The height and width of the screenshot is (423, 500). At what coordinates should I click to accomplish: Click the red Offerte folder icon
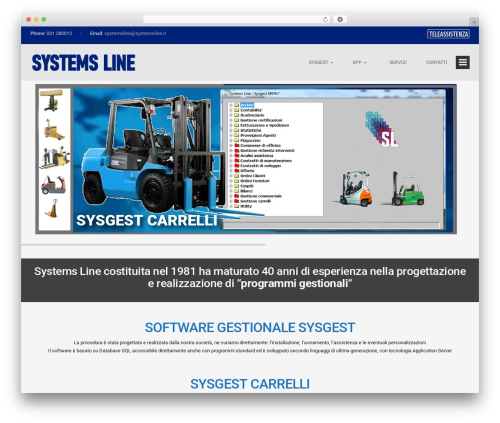237,171
